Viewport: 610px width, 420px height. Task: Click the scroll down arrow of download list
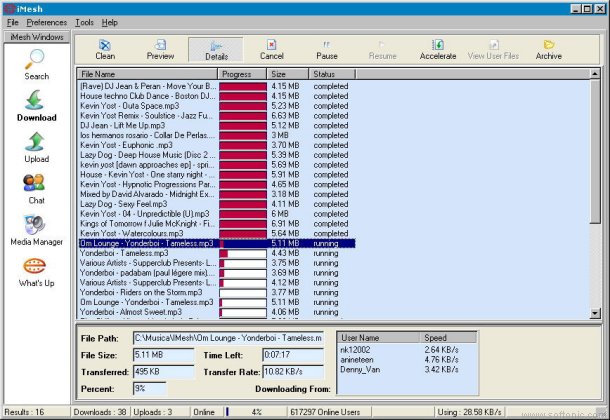[x=595, y=313]
